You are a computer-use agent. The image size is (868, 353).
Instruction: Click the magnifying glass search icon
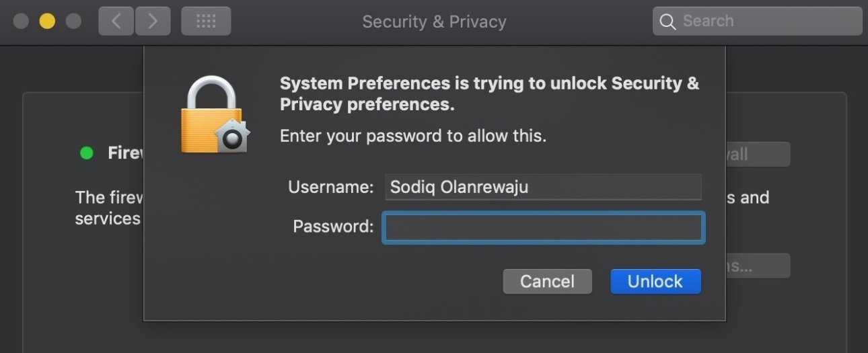[x=667, y=22]
